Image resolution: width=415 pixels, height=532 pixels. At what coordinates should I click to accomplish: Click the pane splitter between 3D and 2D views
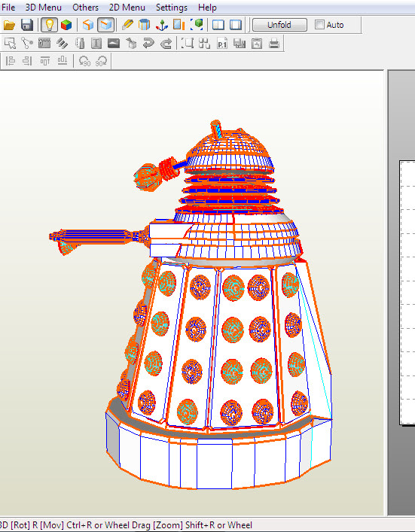click(x=386, y=293)
